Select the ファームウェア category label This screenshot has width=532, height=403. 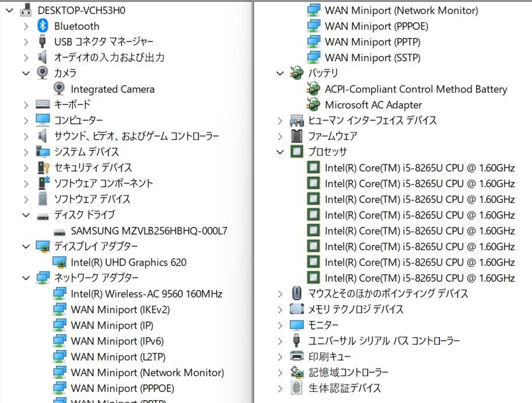[x=333, y=136]
